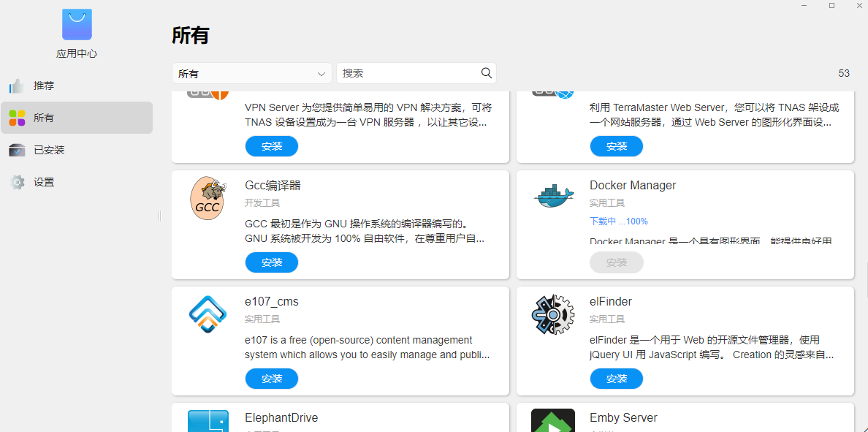This screenshot has height=432, width=868.
Task: Open 设置 in the sidebar
Action: 44,182
